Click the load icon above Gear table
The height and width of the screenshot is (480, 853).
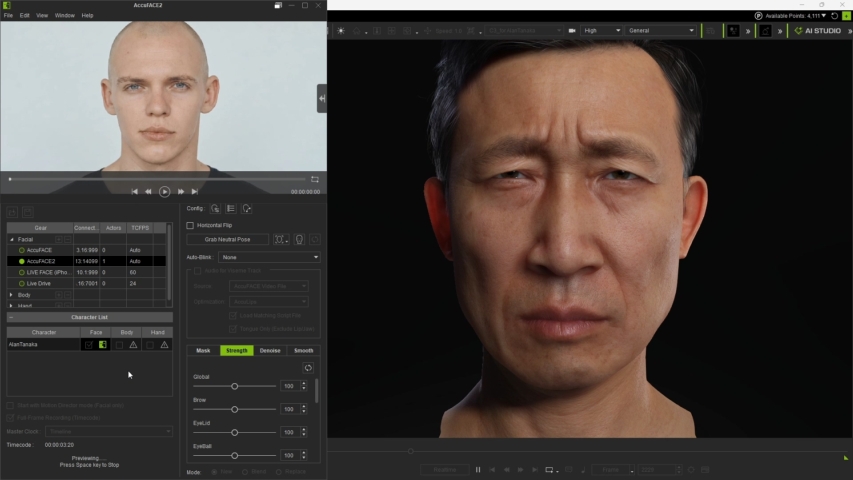pos(13,212)
